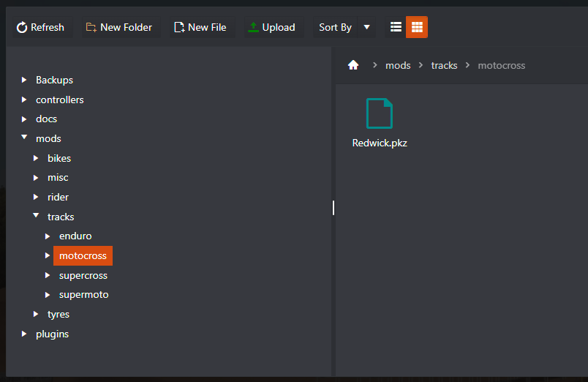Viewport: 588px width, 382px height.
Task: Expand the docs folder arrow
Action: (24, 119)
